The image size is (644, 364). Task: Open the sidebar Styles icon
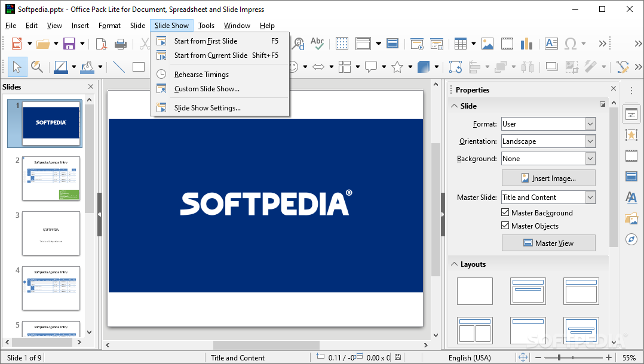click(631, 198)
